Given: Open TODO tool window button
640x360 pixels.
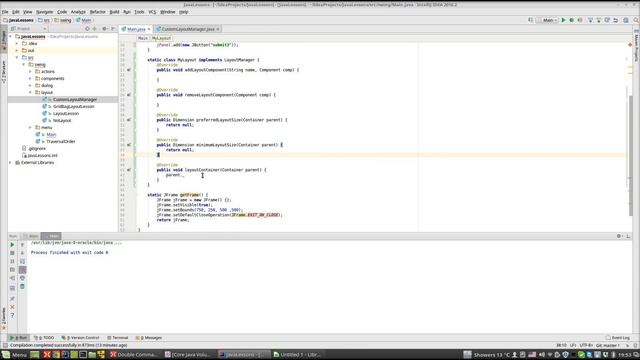Looking at the screenshot, I should pos(44,338).
